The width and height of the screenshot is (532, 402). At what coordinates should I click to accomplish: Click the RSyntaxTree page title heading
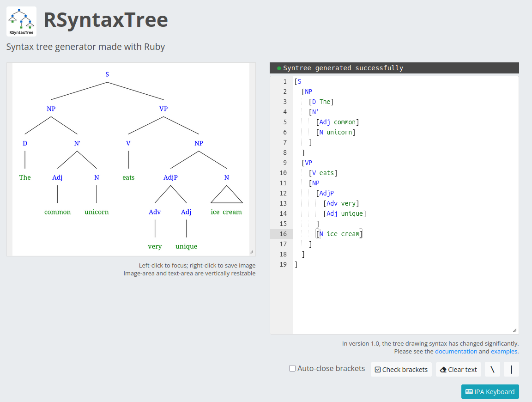click(x=105, y=20)
